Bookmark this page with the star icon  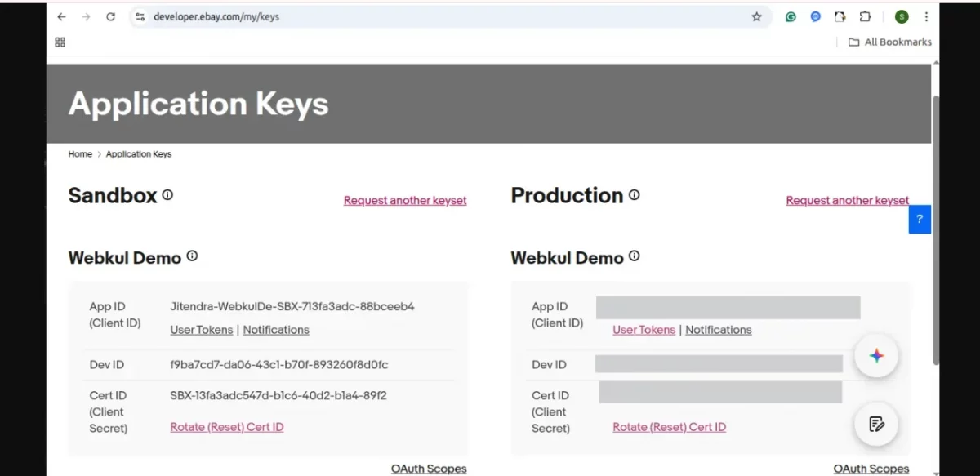(x=756, y=16)
